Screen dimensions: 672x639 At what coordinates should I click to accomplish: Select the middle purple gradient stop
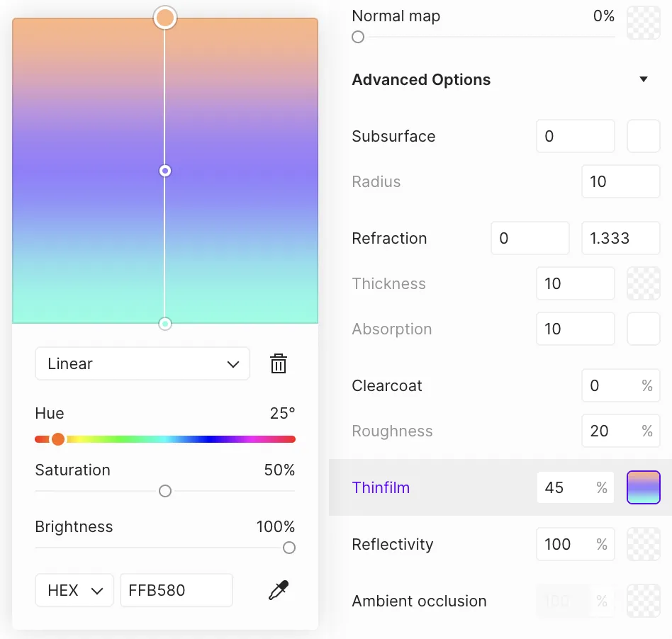click(165, 171)
